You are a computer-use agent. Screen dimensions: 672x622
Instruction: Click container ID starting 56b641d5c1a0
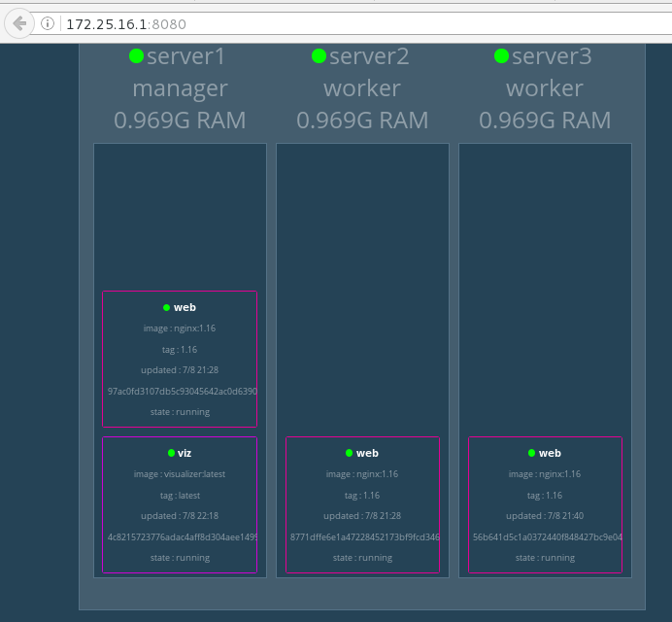pyautogui.click(x=548, y=537)
